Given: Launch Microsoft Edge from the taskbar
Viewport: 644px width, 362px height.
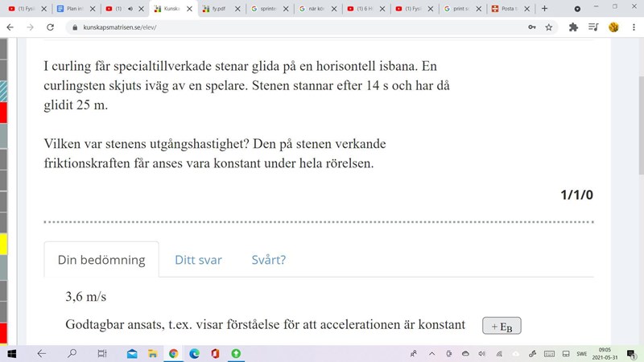Looking at the screenshot, I should pos(194,353).
